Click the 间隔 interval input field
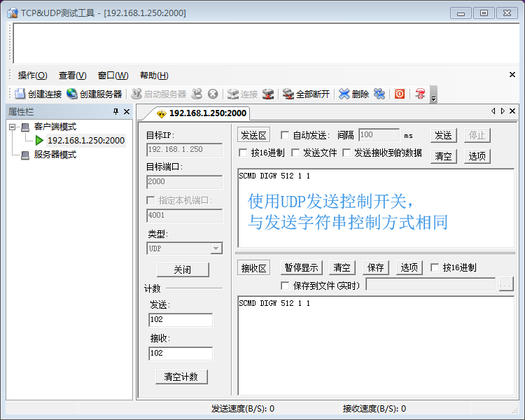The width and height of the screenshot is (525, 420). 379,135
